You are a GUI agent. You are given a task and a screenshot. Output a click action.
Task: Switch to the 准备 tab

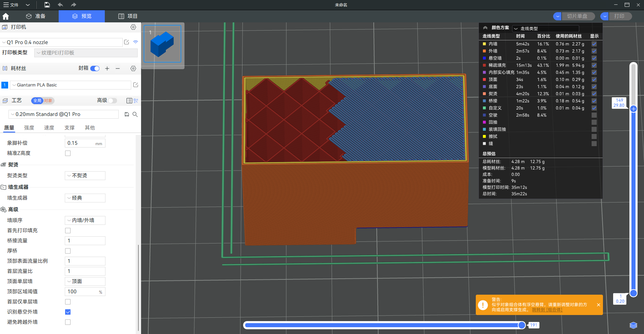click(36, 16)
